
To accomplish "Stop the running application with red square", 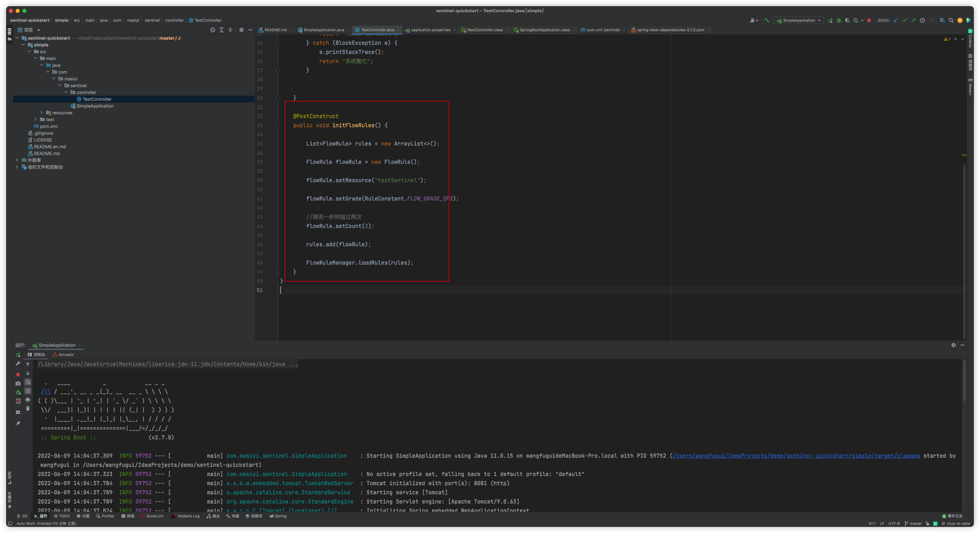I will pyautogui.click(x=869, y=21).
